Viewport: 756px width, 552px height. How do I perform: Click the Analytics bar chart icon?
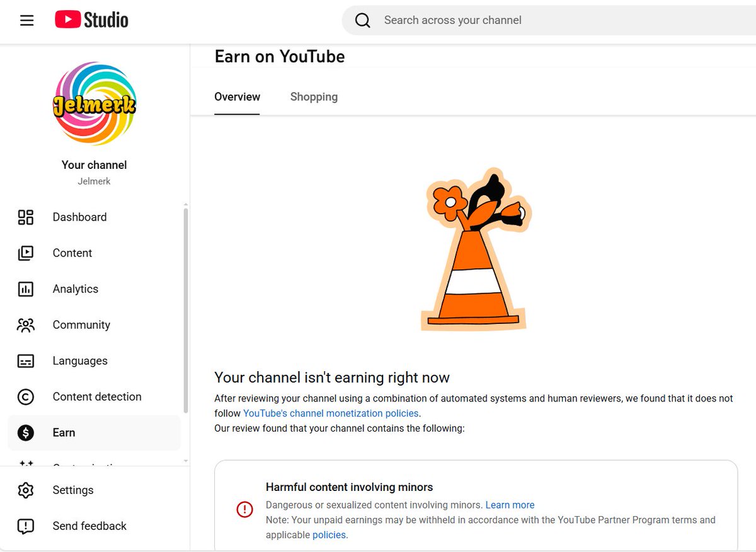point(26,289)
